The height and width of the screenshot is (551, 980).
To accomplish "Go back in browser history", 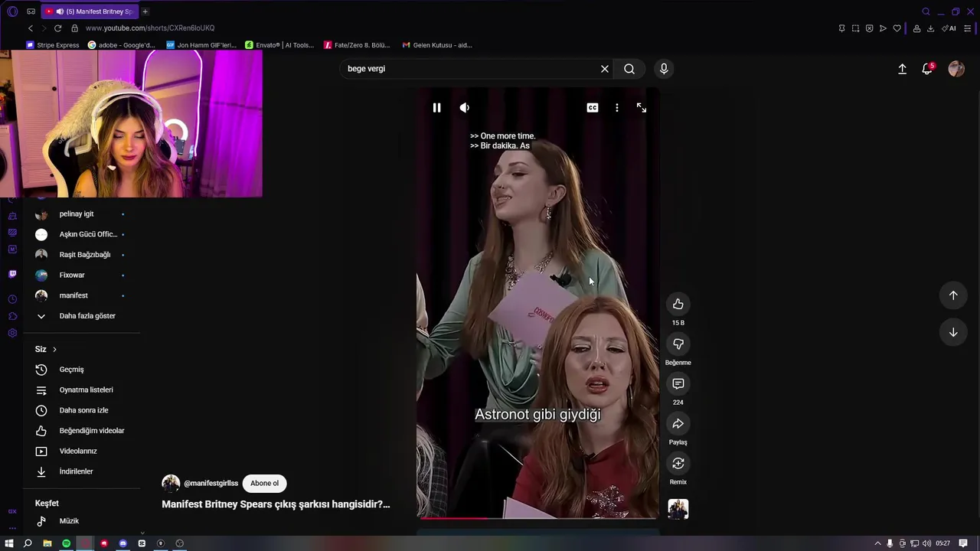I will pos(31,28).
